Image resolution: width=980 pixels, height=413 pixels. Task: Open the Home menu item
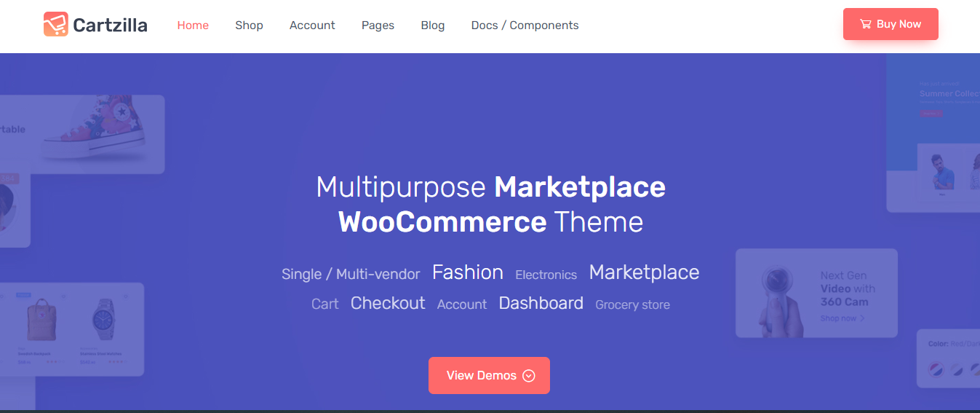coord(193,25)
